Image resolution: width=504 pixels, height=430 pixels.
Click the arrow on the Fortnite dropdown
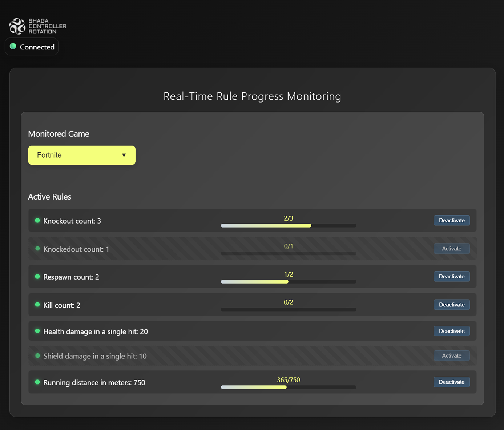coord(124,155)
